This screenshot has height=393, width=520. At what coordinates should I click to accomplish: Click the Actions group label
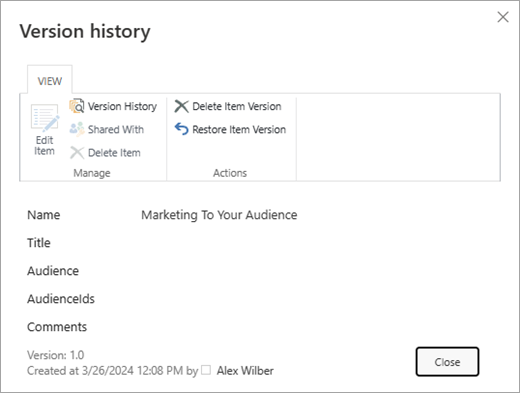[x=230, y=173]
